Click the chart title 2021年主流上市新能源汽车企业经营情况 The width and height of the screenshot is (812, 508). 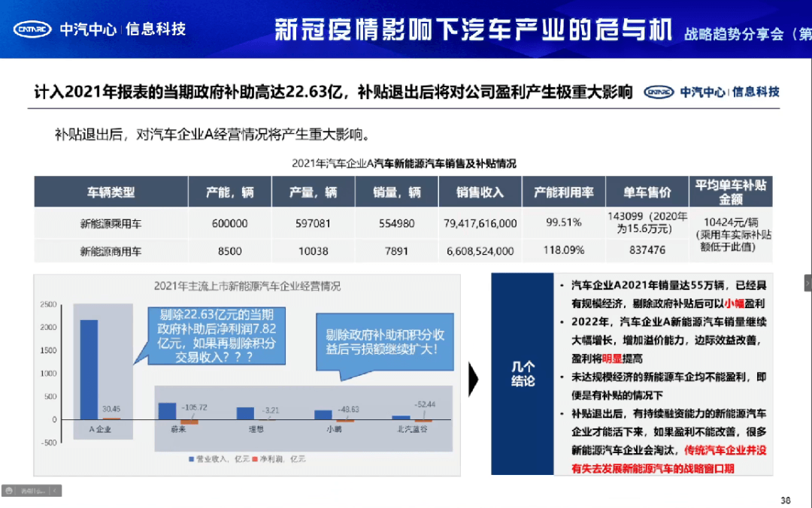click(x=247, y=286)
